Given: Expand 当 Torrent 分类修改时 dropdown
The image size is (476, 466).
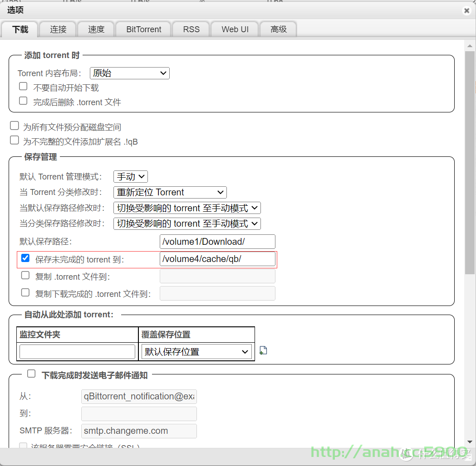Looking at the screenshot, I should point(170,192).
